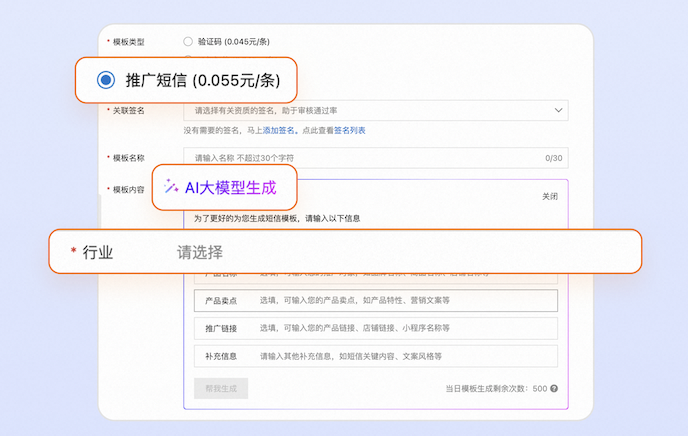The width and height of the screenshot is (688, 436).
Task: Click the 当日模板生成剩余次数 text
Action: [487, 389]
